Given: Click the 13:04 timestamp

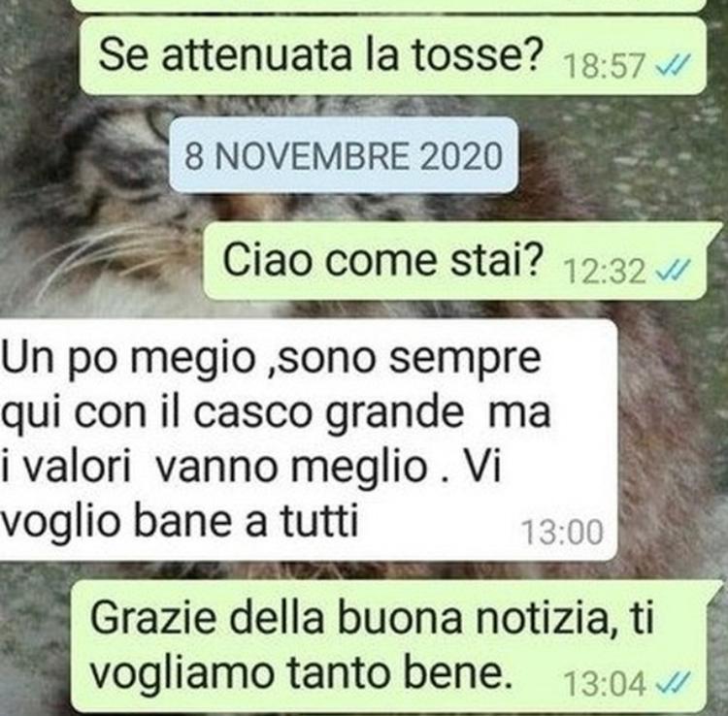Looking at the screenshot, I should click(x=604, y=684).
